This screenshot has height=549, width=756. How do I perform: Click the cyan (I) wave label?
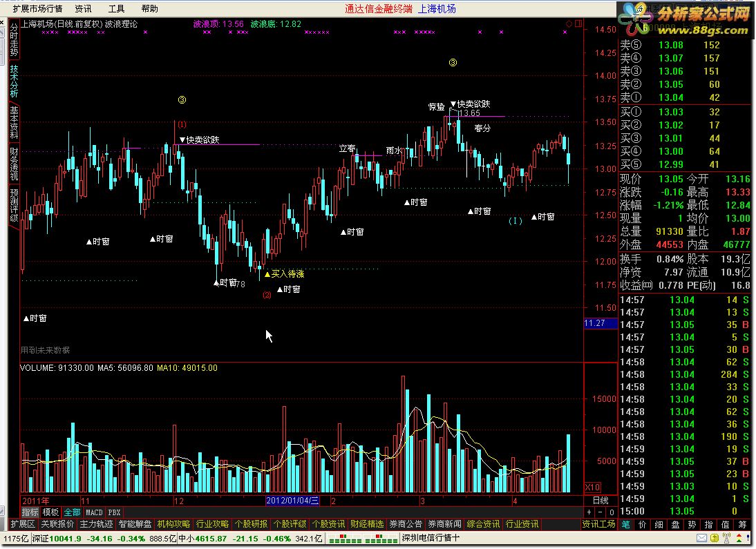pos(516,221)
